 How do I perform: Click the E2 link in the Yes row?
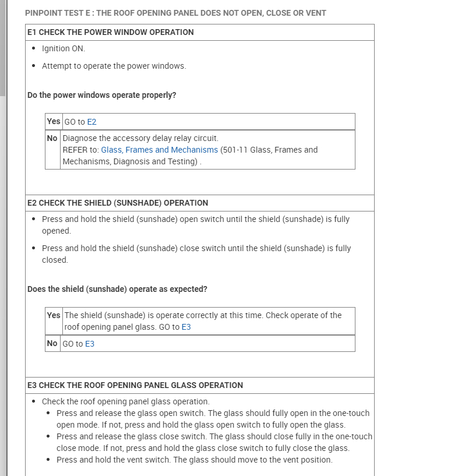(91, 122)
